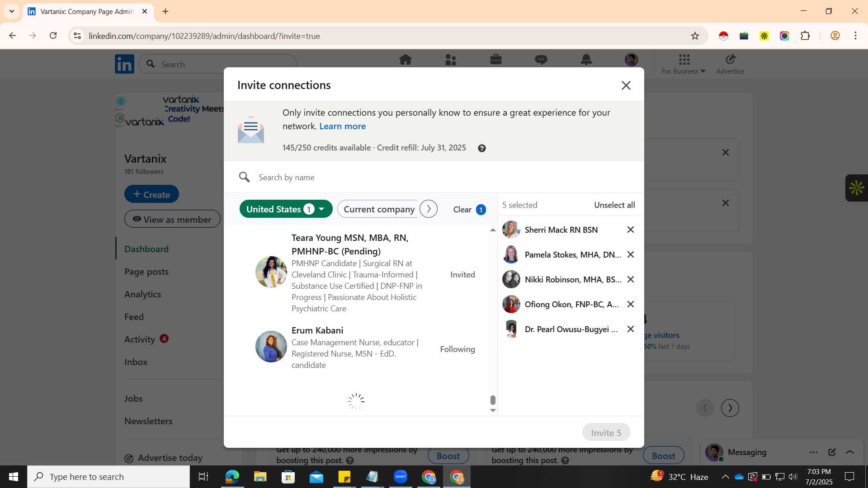Click View as member button
868x488 pixels.
click(x=172, y=219)
